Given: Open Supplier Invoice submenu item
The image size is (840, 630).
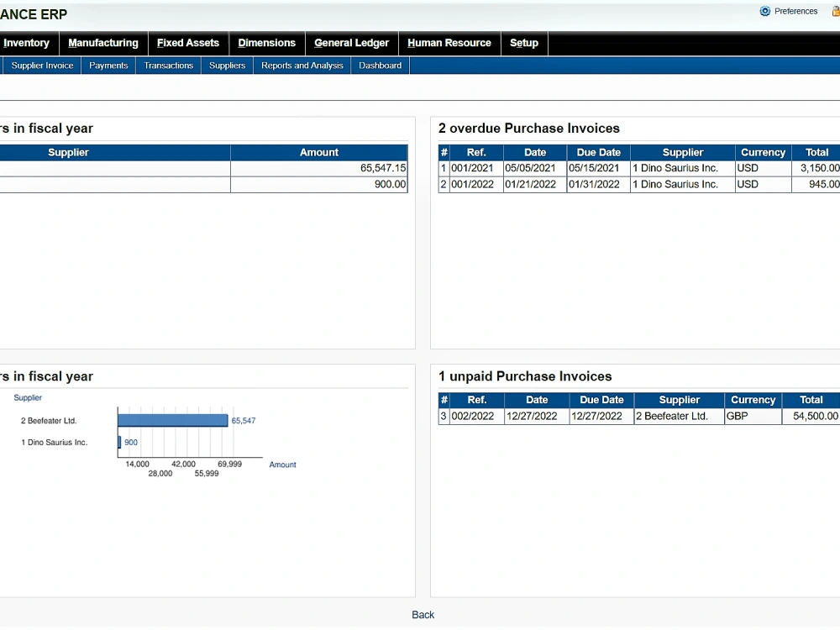Looking at the screenshot, I should tap(42, 66).
